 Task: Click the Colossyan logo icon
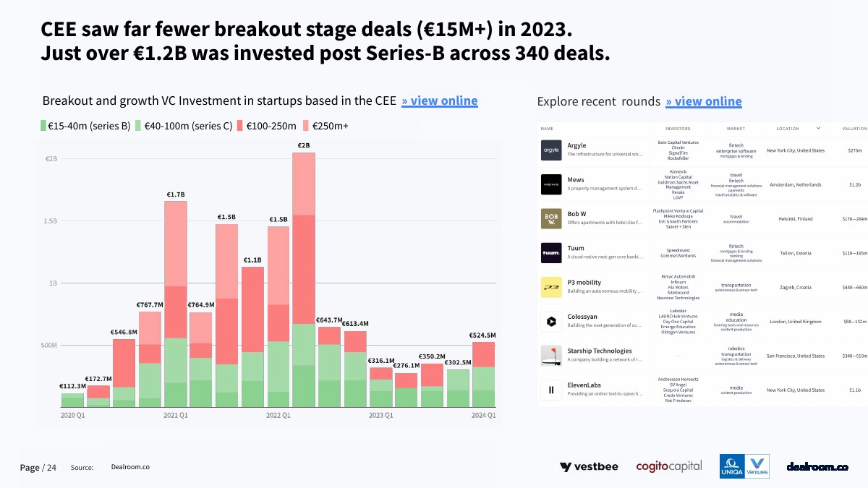(551, 321)
